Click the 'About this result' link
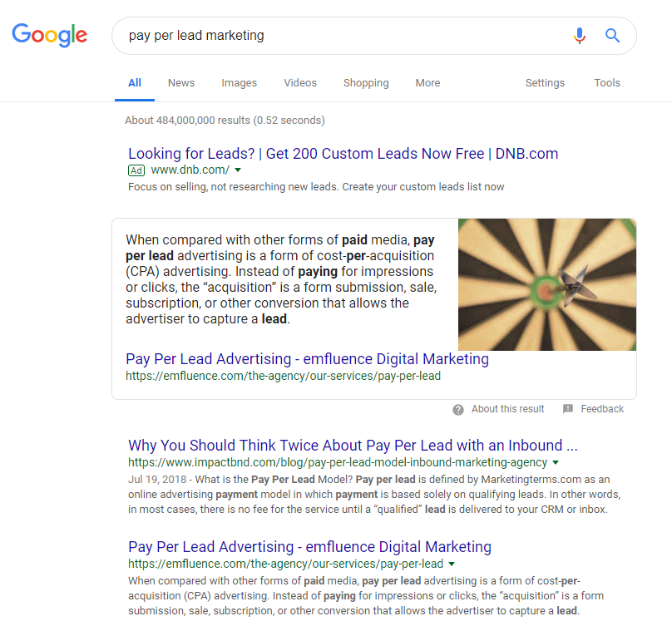Screen dimensions: 672x626 click(x=508, y=409)
